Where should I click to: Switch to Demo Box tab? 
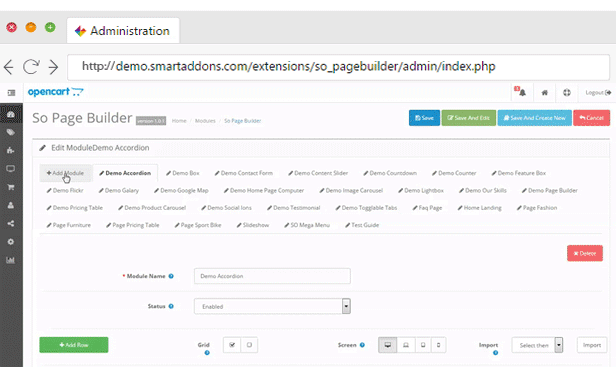(183, 173)
